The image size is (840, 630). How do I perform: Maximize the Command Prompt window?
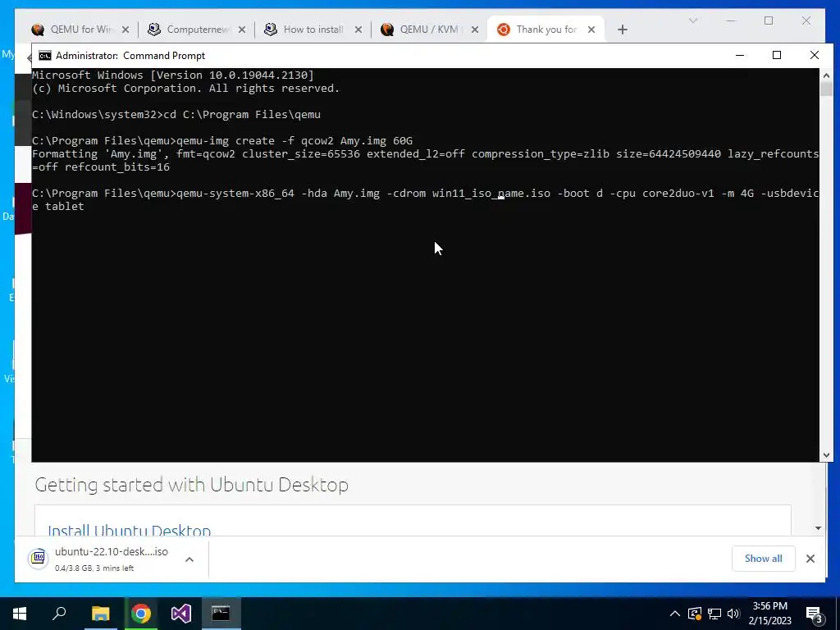click(777, 55)
